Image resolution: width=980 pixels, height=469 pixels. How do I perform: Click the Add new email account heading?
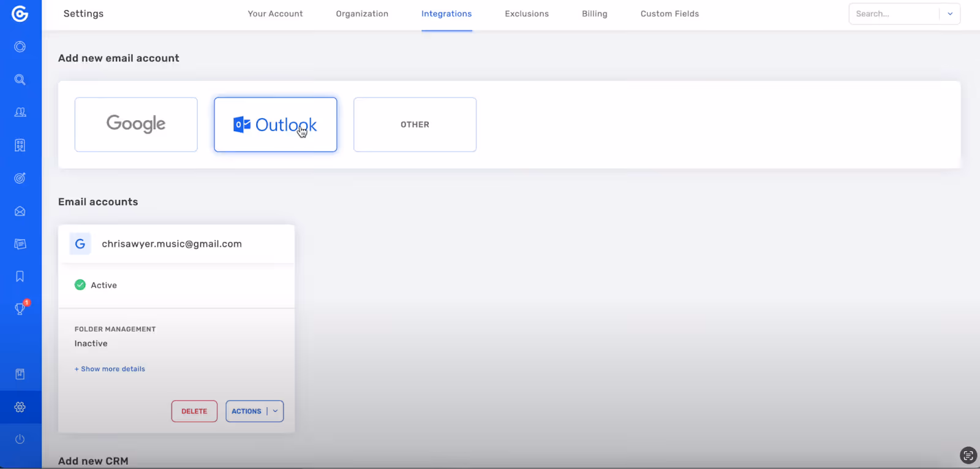tap(119, 58)
